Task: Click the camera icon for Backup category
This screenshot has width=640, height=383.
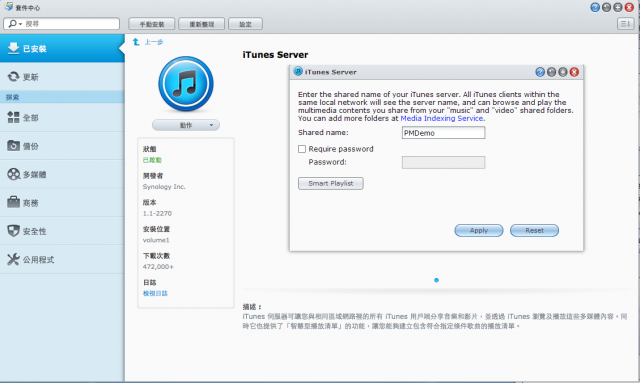Action: (13, 145)
